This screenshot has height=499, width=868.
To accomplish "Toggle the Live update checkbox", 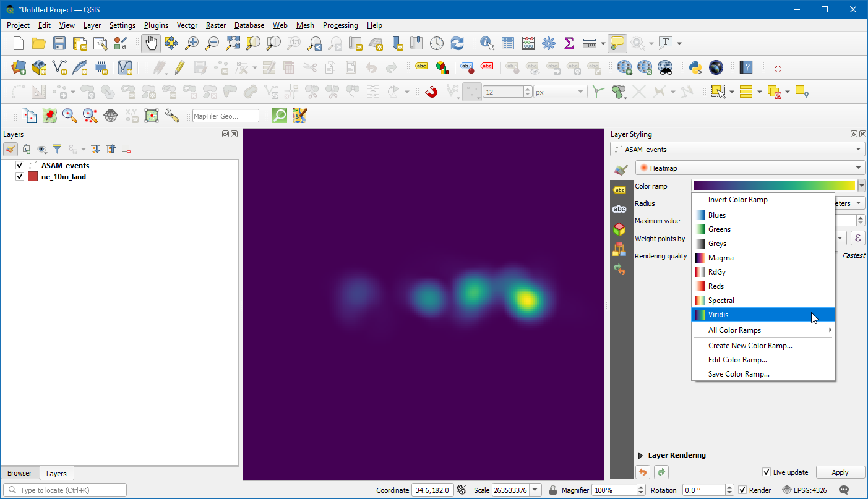I will (767, 472).
